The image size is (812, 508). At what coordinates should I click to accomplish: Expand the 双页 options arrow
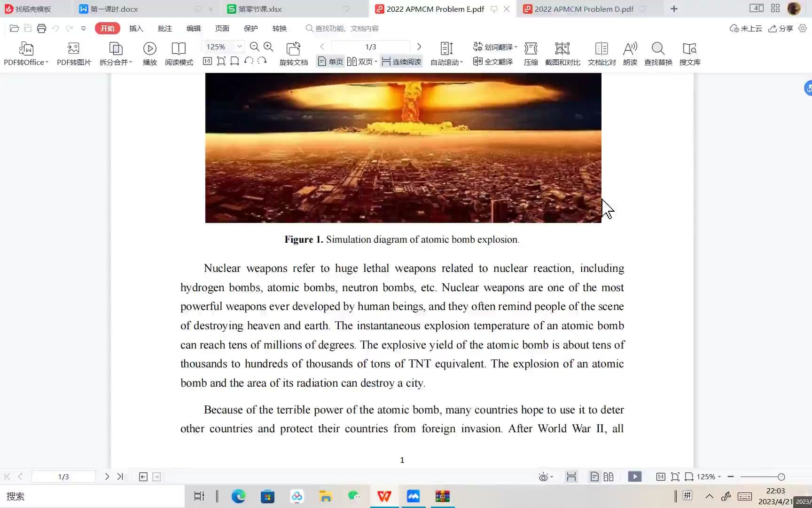pos(376,62)
